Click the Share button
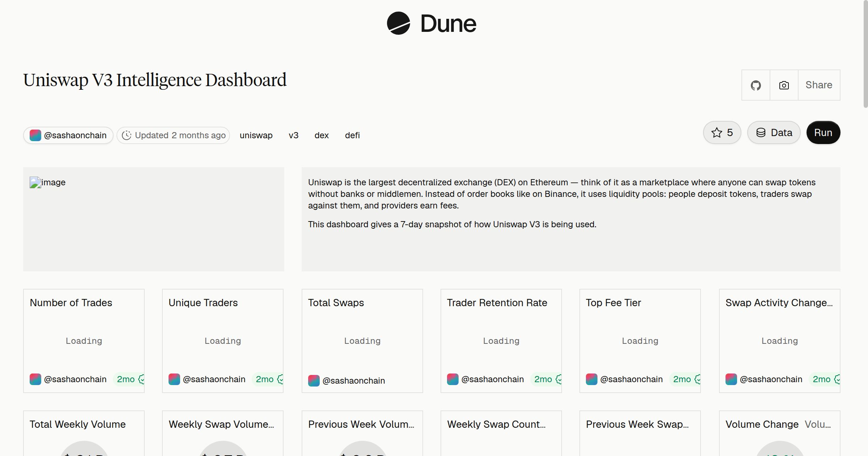This screenshot has width=868, height=456. pyautogui.click(x=819, y=85)
